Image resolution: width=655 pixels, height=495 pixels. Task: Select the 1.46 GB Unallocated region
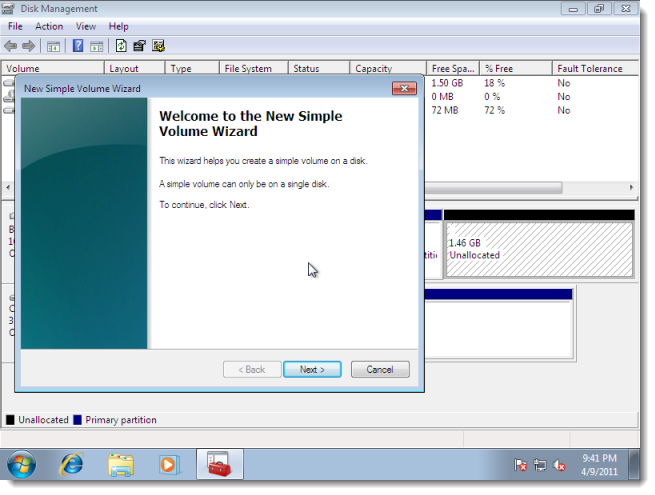[539, 249]
